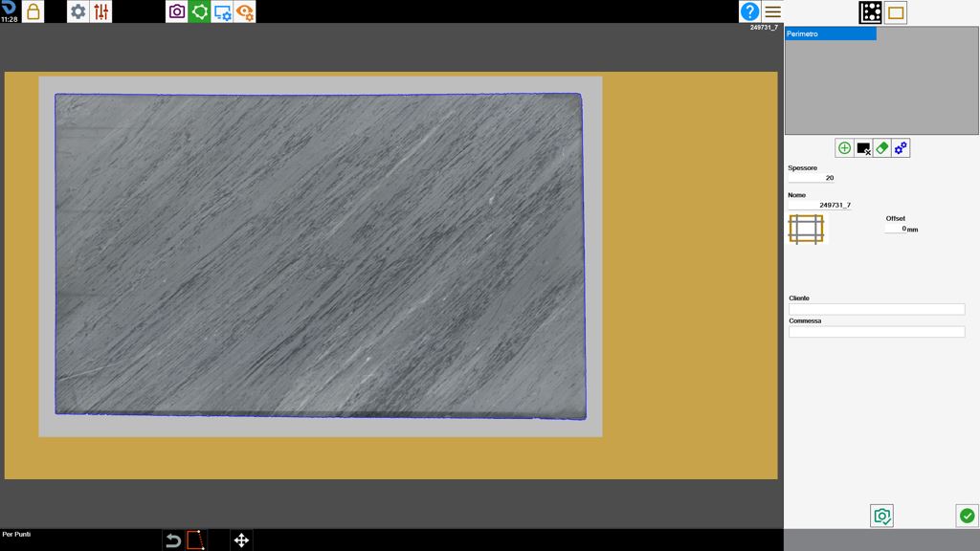Click the yellow padlock icon
This screenshot has width=980, height=551.
pyautogui.click(x=33, y=11)
